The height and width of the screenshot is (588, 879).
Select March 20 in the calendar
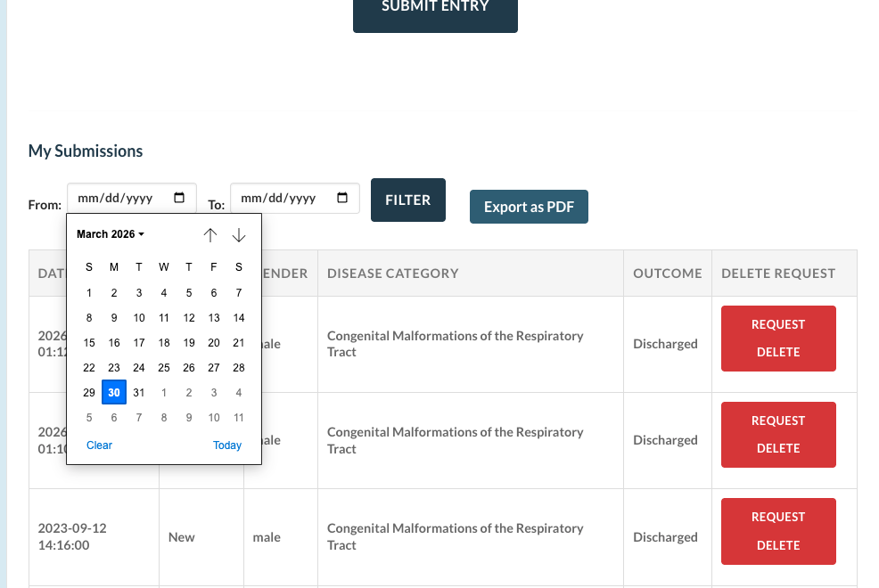click(x=214, y=343)
